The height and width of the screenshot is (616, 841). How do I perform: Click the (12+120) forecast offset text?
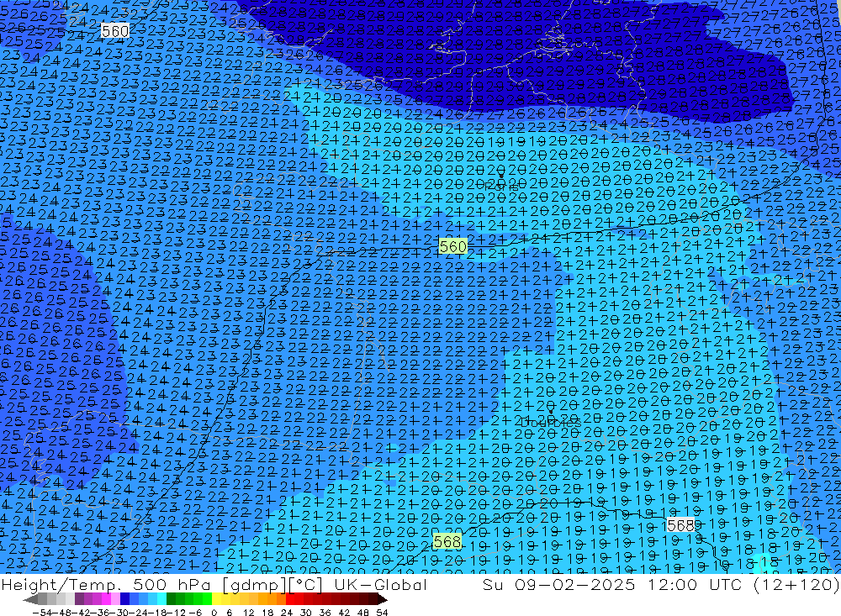(796, 584)
